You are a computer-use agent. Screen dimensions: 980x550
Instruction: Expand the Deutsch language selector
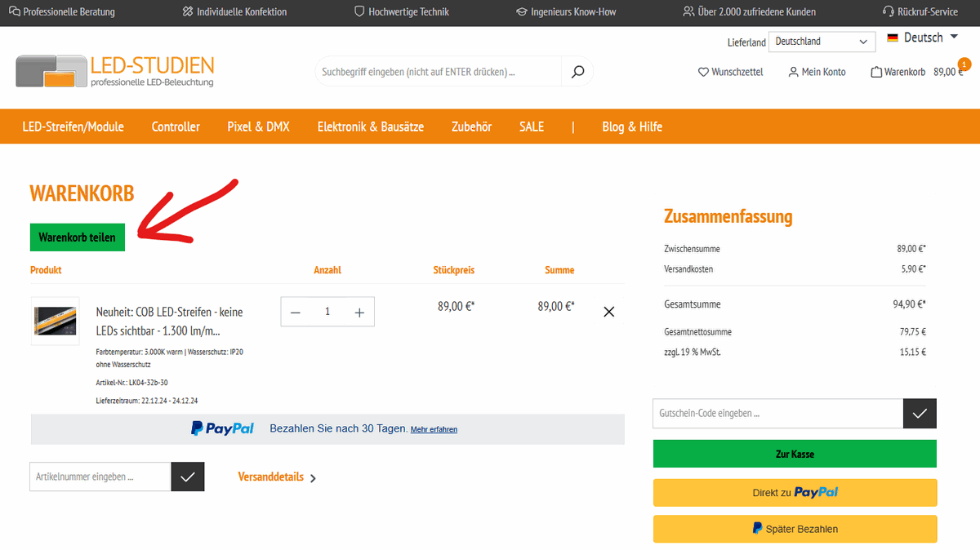[923, 38]
